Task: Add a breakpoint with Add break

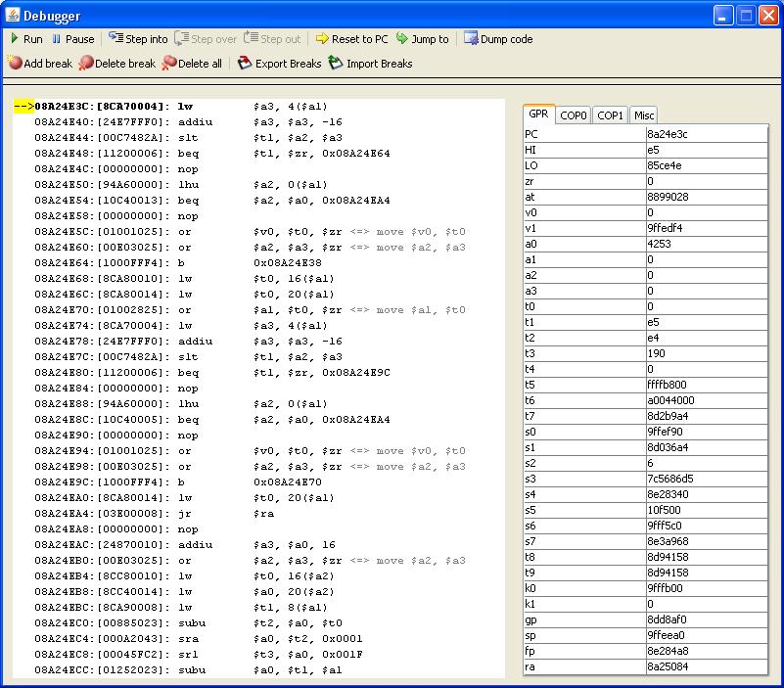Action: click(40, 64)
